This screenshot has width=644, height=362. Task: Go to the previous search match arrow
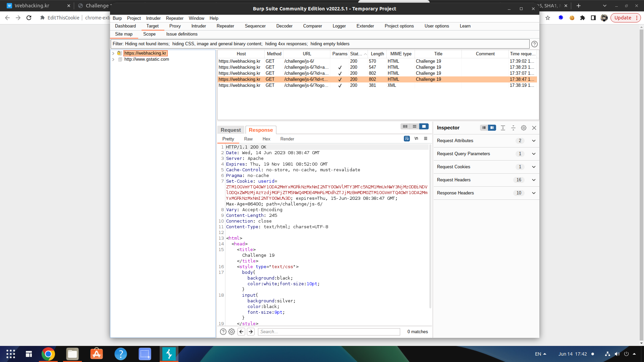click(241, 331)
